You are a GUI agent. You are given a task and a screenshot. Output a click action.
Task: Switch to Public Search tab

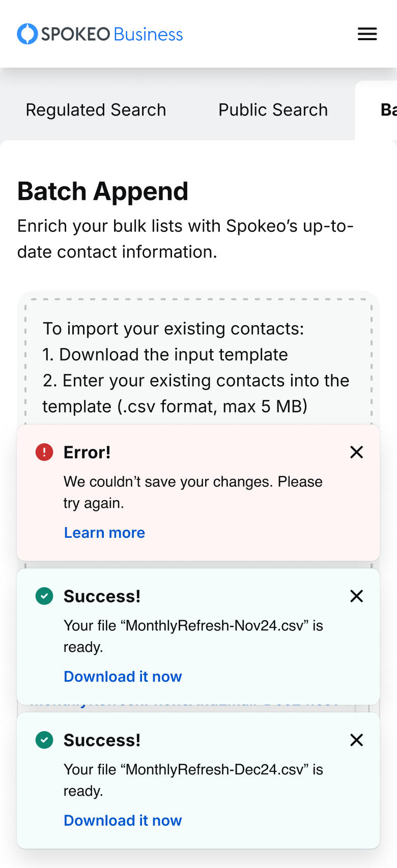(273, 110)
